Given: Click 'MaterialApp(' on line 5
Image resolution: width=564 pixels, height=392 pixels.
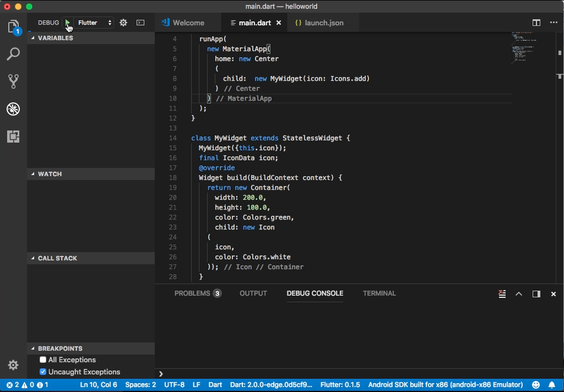Looking at the screenshot, I should tap(246, 49).
